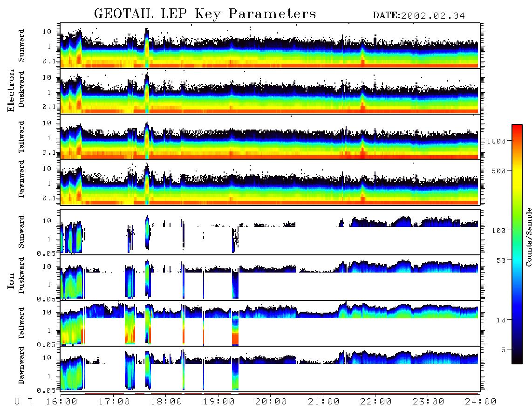The width and height of the screenshot is (532, 410).
Task: Select the Electron Sunward panel label
Action: pyautogui.click(x=21, y=46)
